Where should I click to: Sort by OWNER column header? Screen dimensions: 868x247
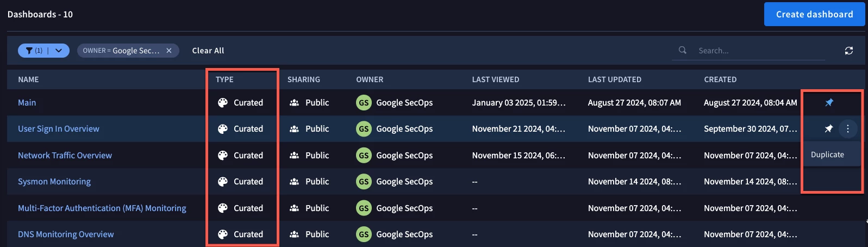click(x=370, y=79)
